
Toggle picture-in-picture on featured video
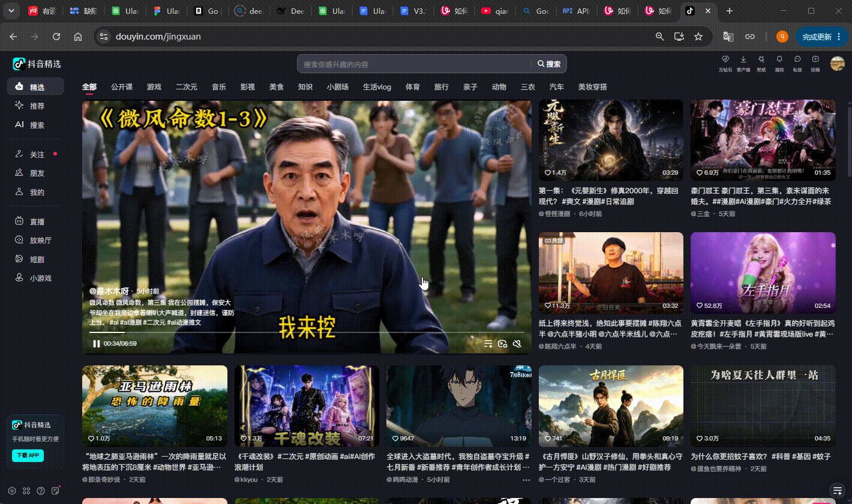coord(503,344)
